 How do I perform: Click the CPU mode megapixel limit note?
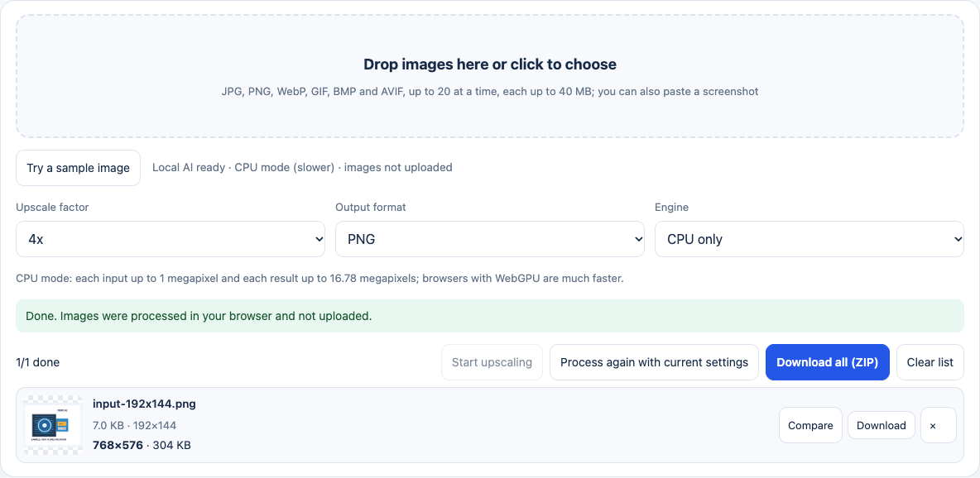pos(320,278)
